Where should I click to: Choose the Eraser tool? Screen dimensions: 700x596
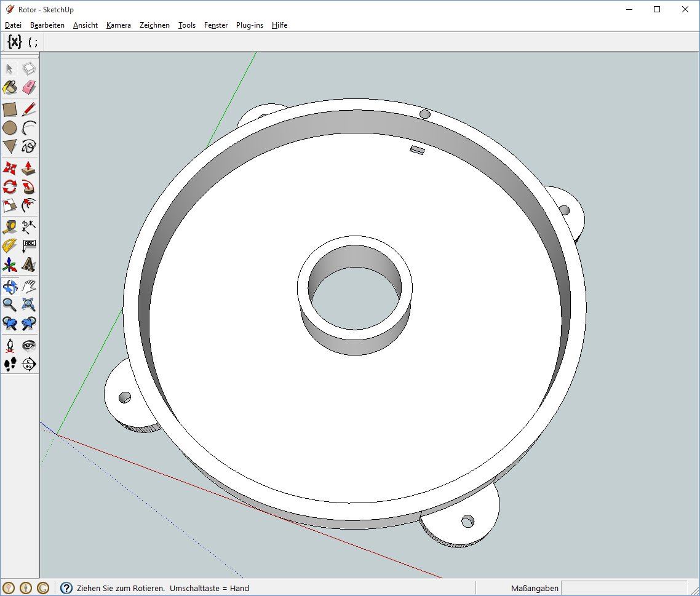click(x=29, y=87)
